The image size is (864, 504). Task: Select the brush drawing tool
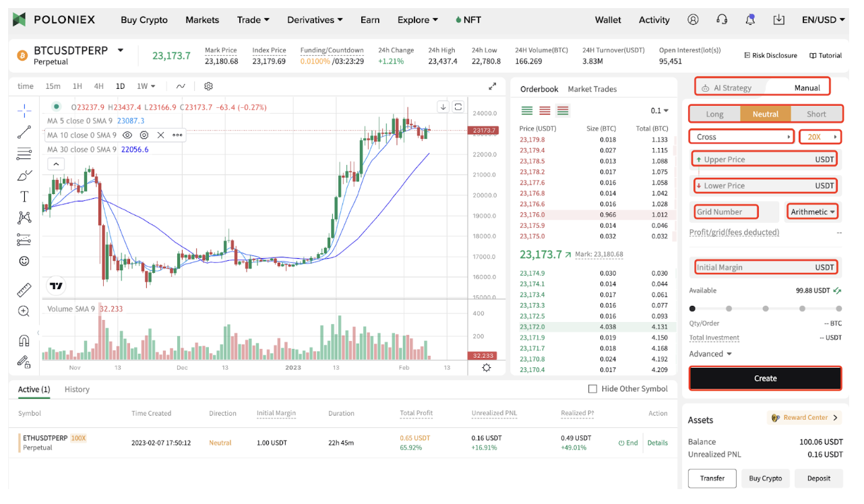click(x=24, y=175)
